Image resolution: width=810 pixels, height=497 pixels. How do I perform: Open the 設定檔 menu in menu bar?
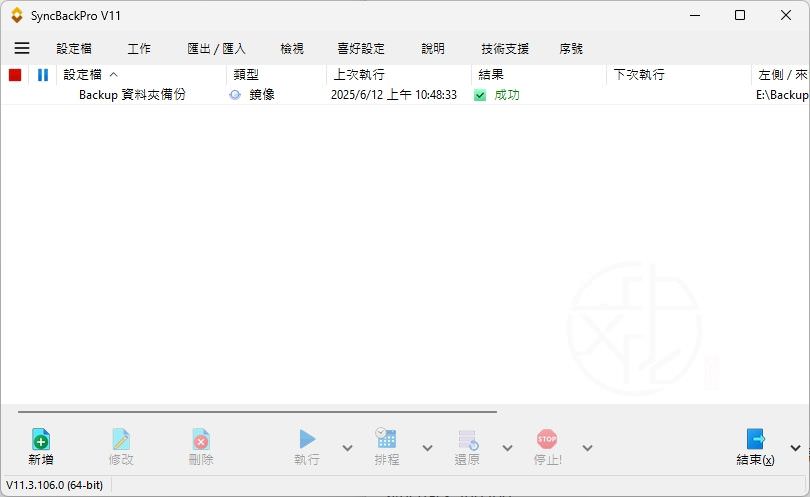(x=73, y=48)
